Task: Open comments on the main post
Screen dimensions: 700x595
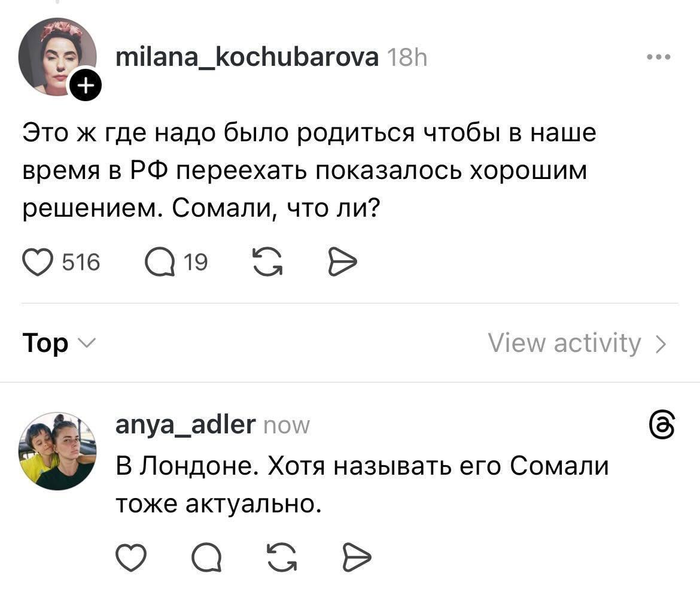Action: (x=159, y=262)
